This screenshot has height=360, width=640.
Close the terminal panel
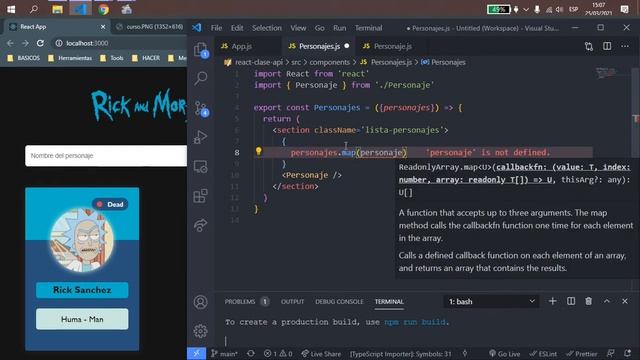tap(625, 301)
